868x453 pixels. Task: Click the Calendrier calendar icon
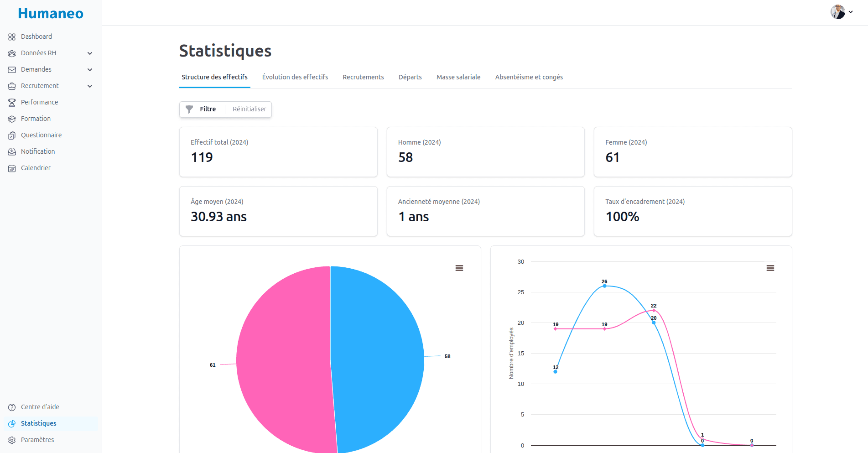pyautogui.click(x=12, y=168)
